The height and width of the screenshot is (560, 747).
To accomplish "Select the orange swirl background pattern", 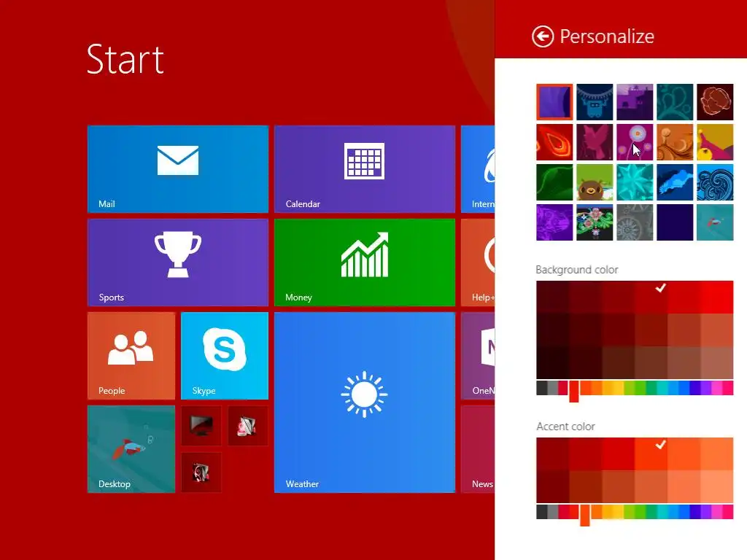I will coord(675,142).
